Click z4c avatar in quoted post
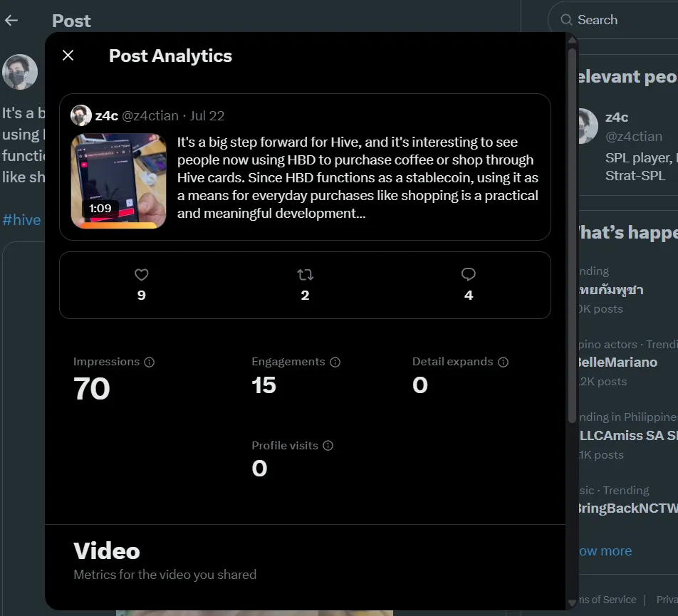The image size is (678, 616). (81, 115)
